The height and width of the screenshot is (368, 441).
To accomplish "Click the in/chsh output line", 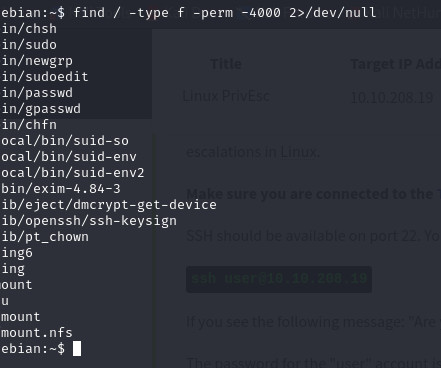I will click(x=29, y=29).
